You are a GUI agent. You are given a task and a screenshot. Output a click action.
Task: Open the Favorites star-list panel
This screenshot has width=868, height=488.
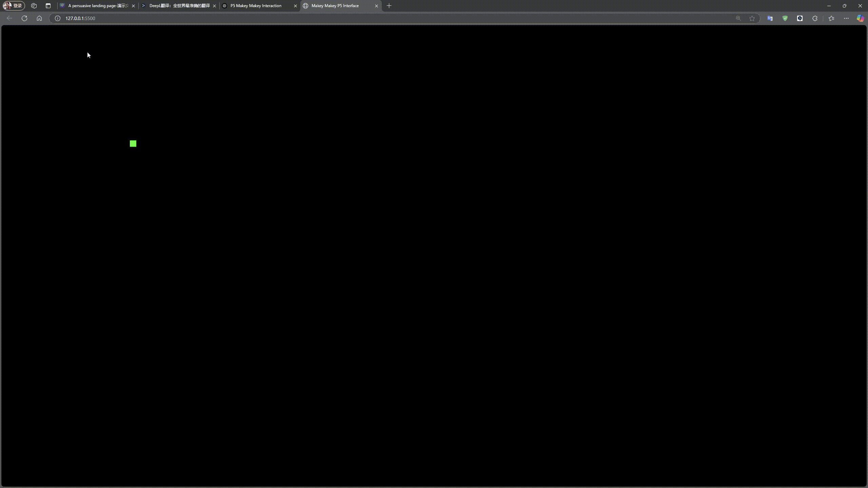[831, 18]
